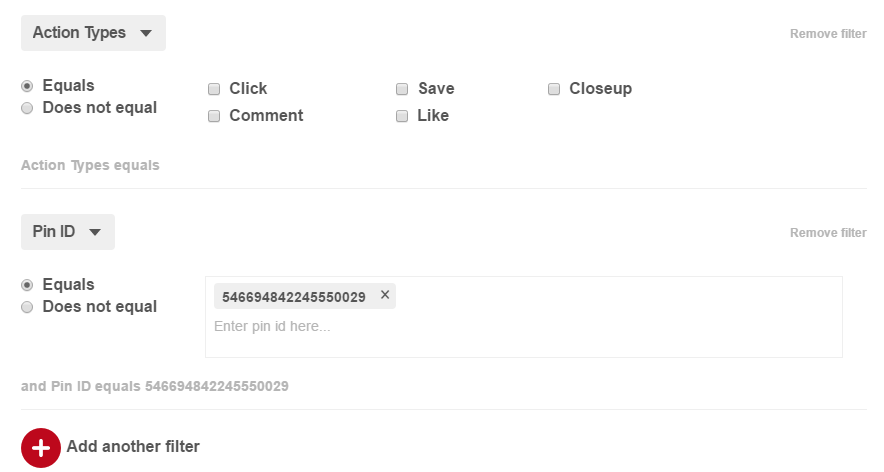Choose Does not equal for Action Types
884x472 pixels.
(x=27, y=108)
